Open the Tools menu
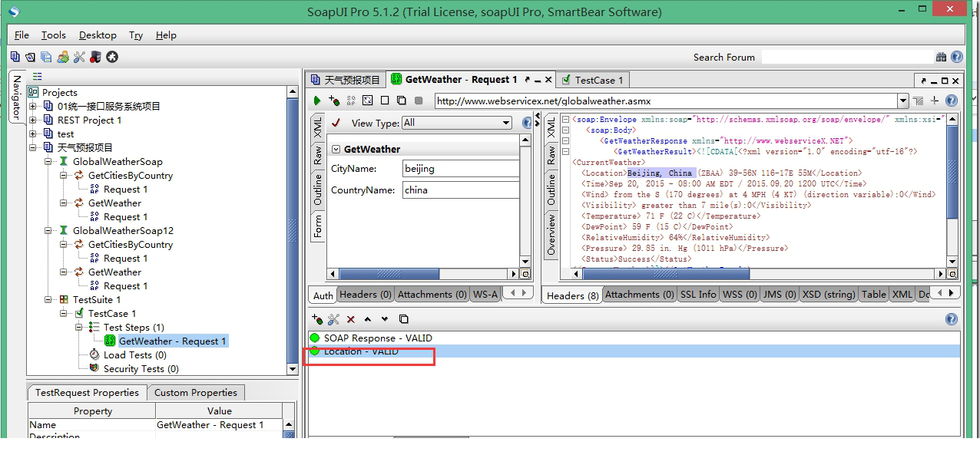 coord(54,35)
